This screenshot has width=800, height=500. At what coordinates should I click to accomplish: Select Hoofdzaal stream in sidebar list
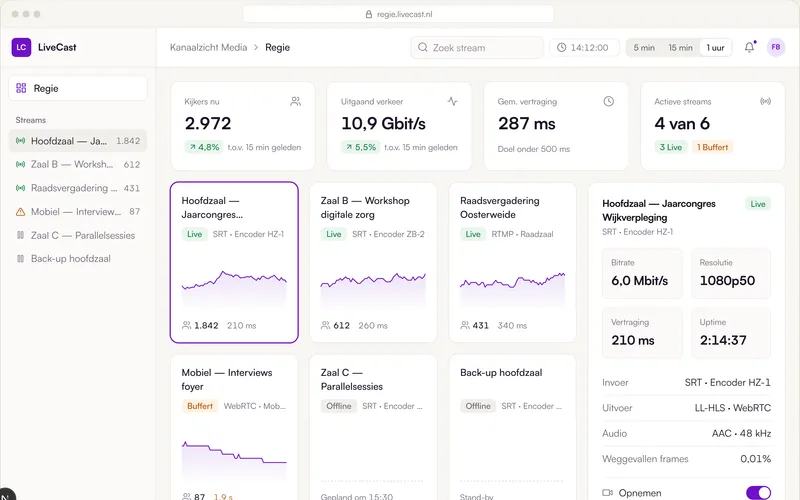(78, 141)
